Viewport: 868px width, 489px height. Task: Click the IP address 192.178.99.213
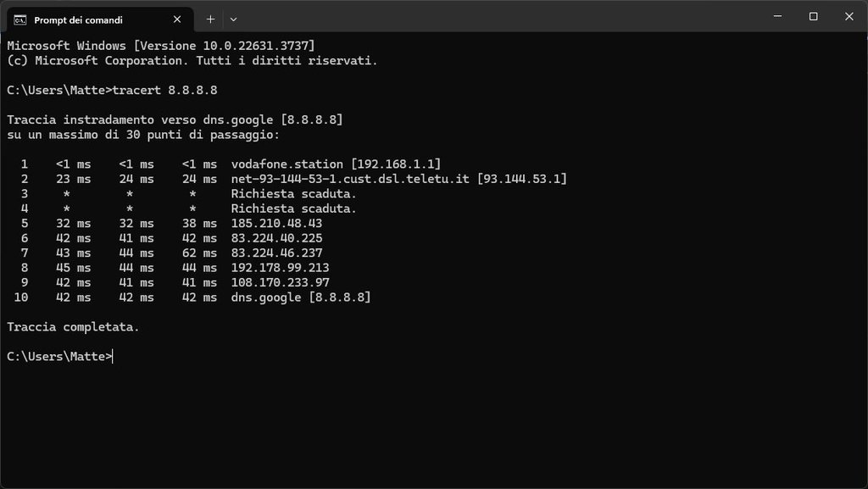[280, 268]
